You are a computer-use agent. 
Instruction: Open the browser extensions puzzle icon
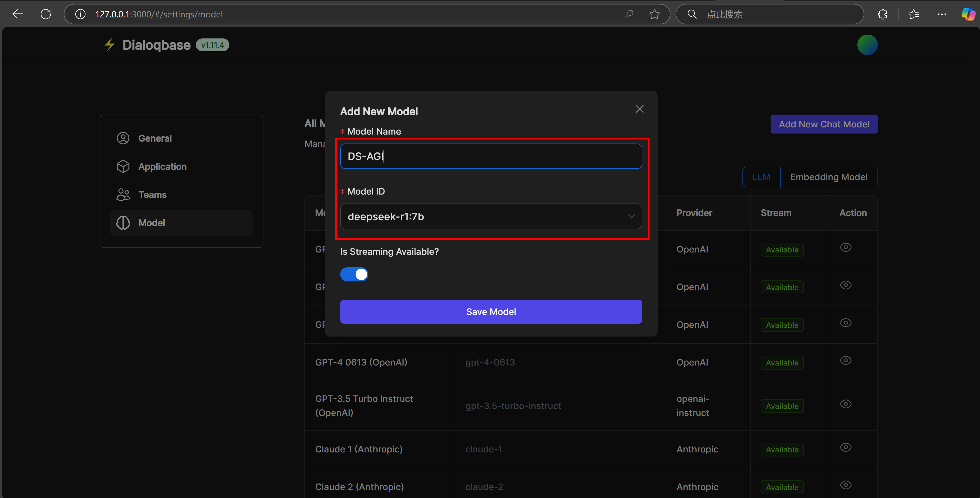tap(883, 14)
